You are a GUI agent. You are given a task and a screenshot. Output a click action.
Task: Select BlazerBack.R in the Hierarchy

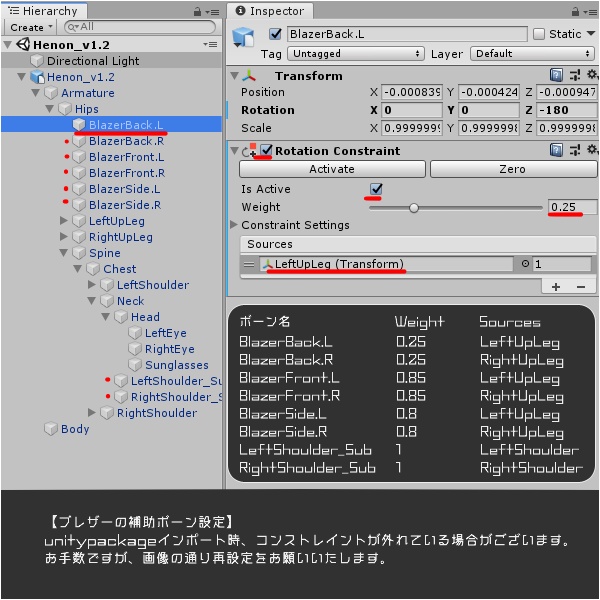click(x=127, y=141)
